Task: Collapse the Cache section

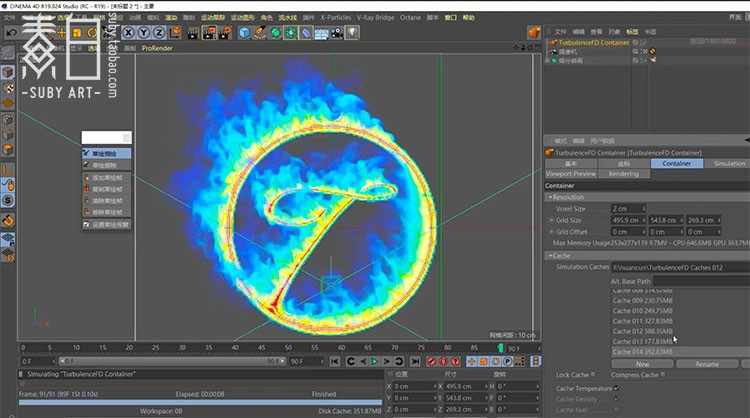Action: [550, 256]
